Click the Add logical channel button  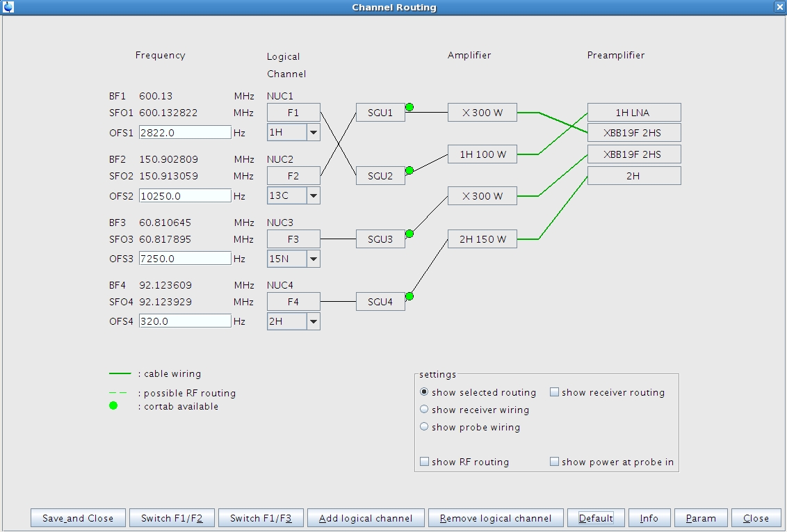coord(366,518)
